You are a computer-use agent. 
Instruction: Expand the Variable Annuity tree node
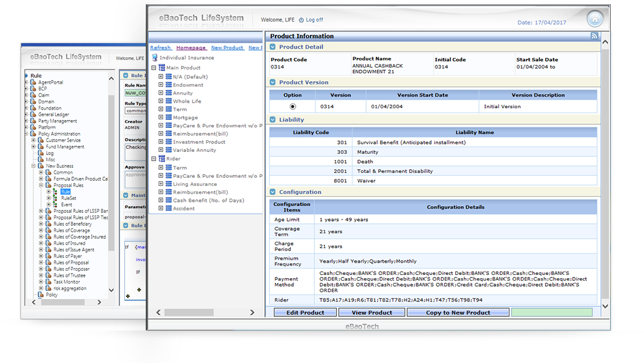coord(161,150)
